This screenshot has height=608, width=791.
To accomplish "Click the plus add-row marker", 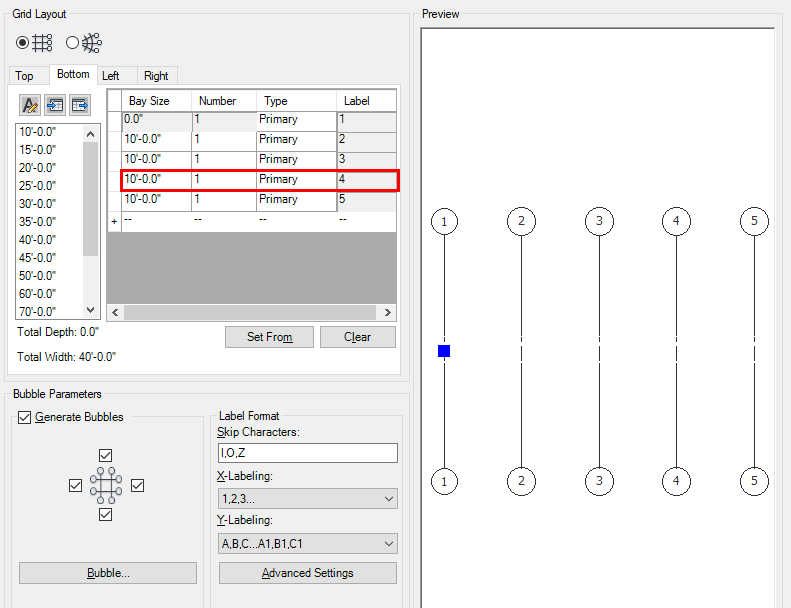I will click(115, 222).
